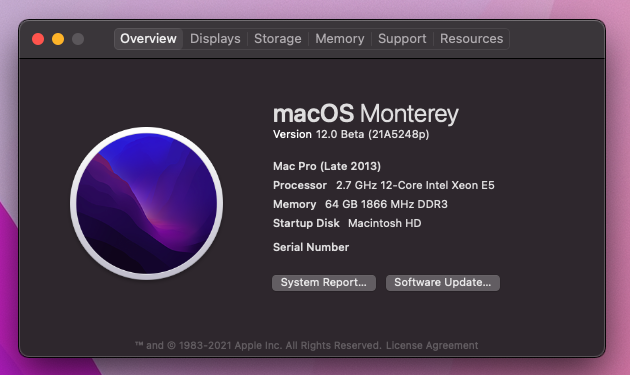Open the Displays tab
The image size is (630, 375).
click(215, 39)
